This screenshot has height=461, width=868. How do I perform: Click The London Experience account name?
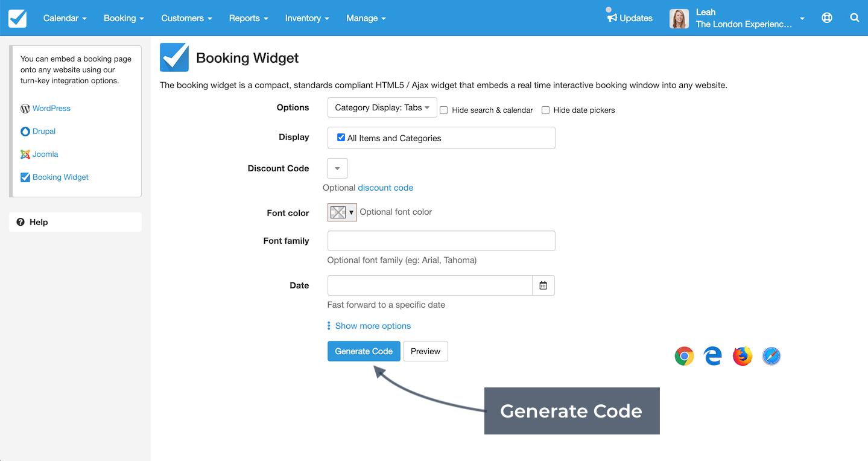(744, 24)
